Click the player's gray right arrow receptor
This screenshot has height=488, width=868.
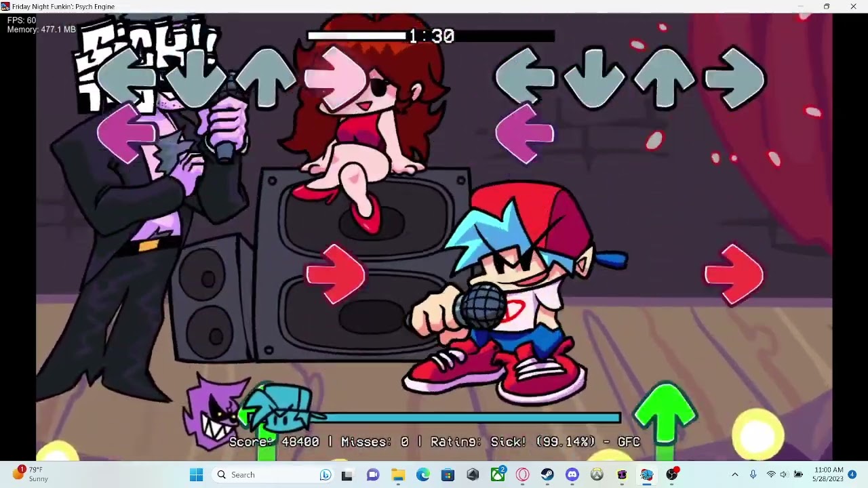(734, 78)
